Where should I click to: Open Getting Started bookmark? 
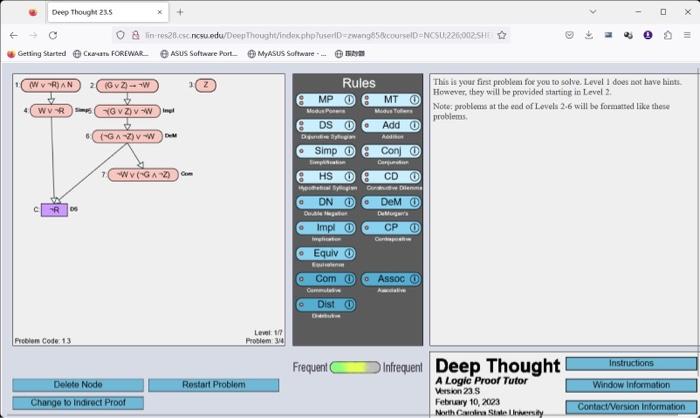[37, 54]
